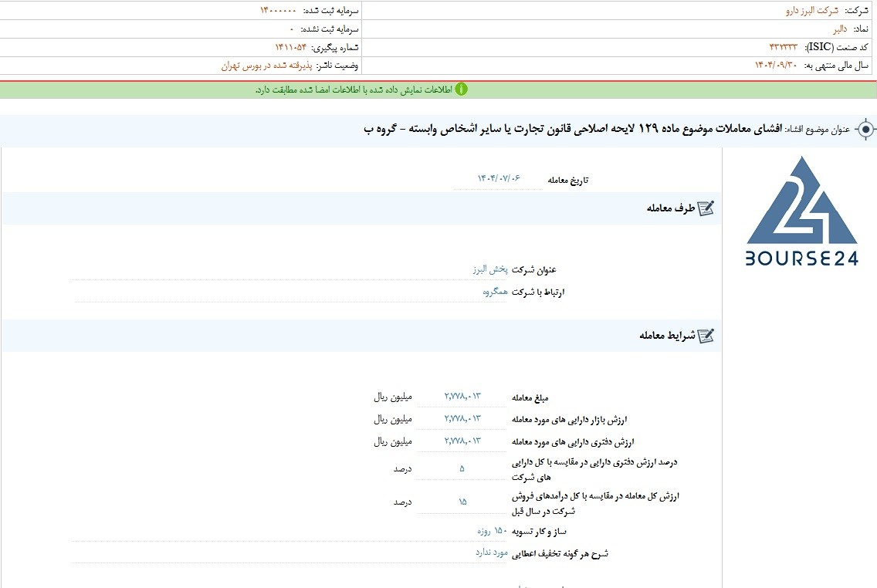Click the unregistered capital value ۰
877x588 pixels.
point(291,29)
